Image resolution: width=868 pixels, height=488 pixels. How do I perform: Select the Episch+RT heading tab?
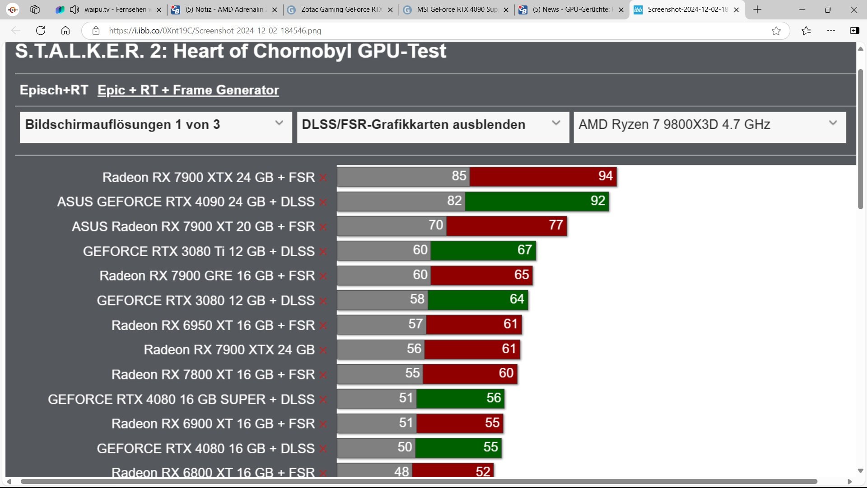54,90
